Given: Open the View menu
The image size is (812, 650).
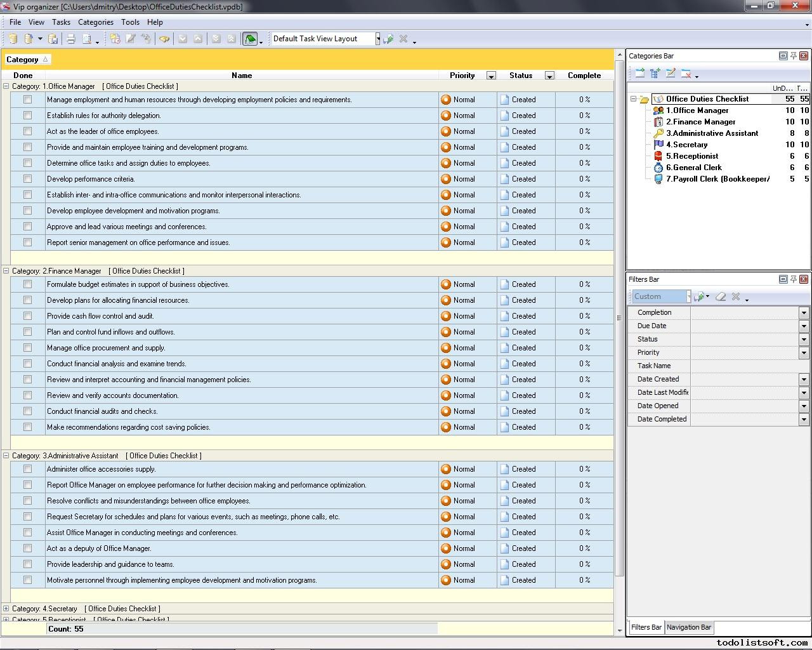Looking at the screenshot, I should pos(36,22).
